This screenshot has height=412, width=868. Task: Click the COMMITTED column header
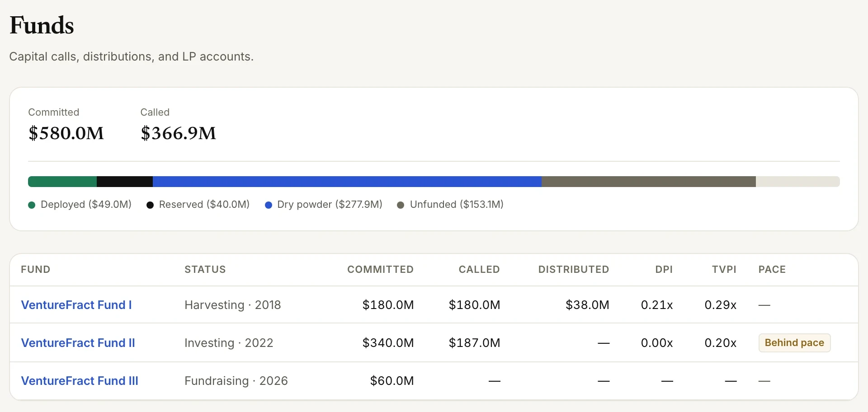[380, 270]
